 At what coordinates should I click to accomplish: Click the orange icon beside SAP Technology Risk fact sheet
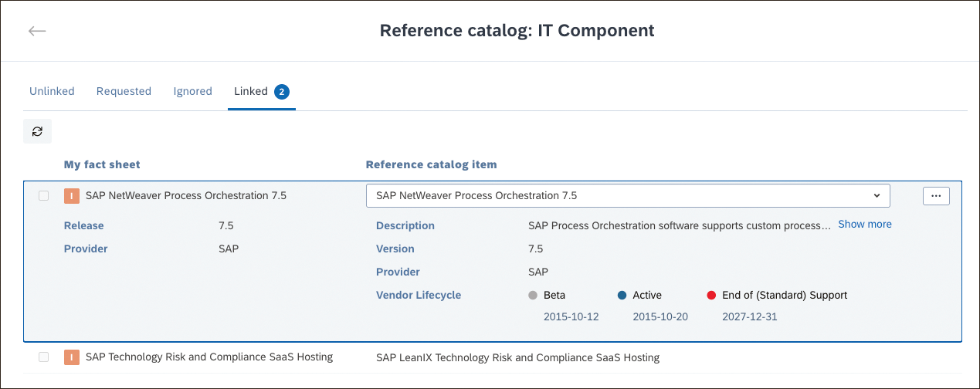pos(71,357)
